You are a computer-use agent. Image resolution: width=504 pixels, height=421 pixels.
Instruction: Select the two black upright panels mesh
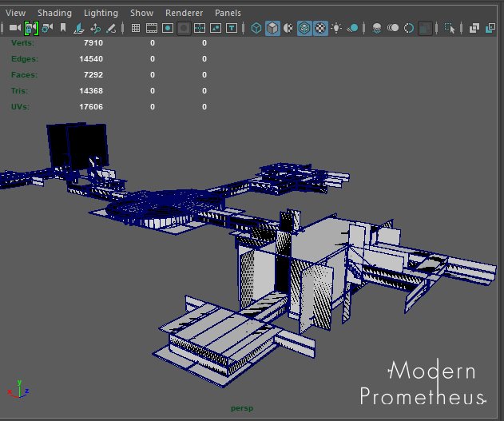[77, 146]
